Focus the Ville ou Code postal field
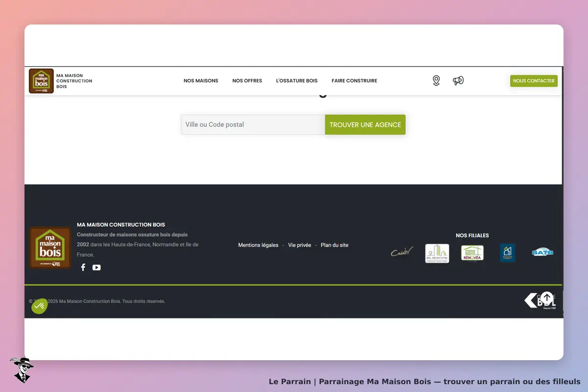The width and height of the screenshot is (588, 392). [x=253, y=124]
